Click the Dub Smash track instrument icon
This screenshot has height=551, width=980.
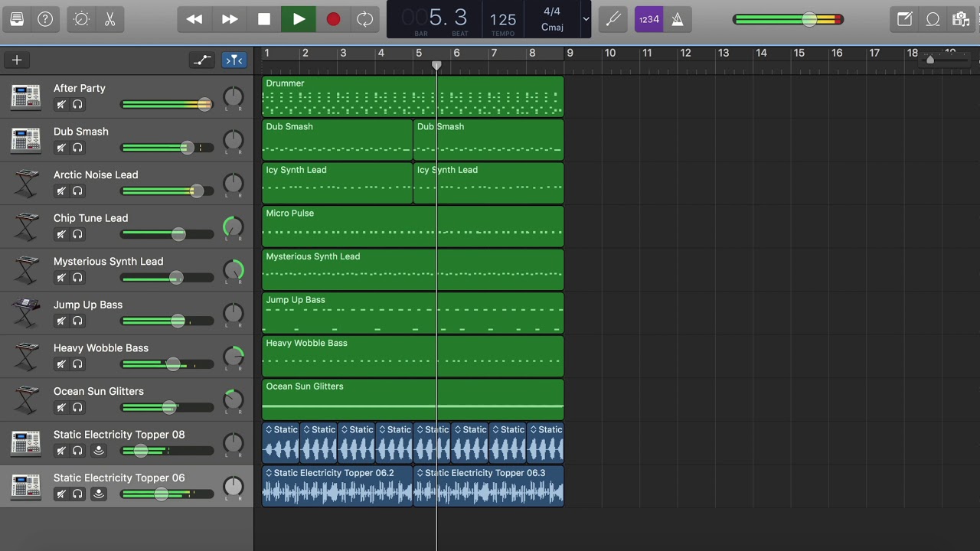[25, 139]
